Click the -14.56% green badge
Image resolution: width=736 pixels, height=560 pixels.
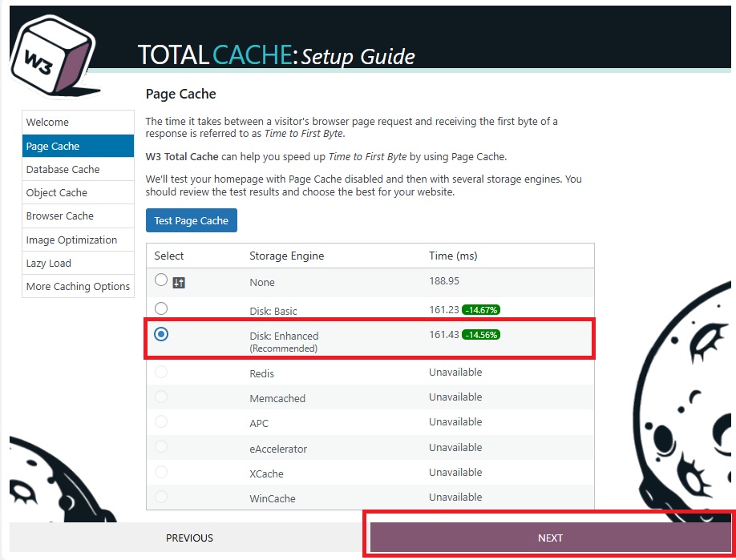[481, 335]
